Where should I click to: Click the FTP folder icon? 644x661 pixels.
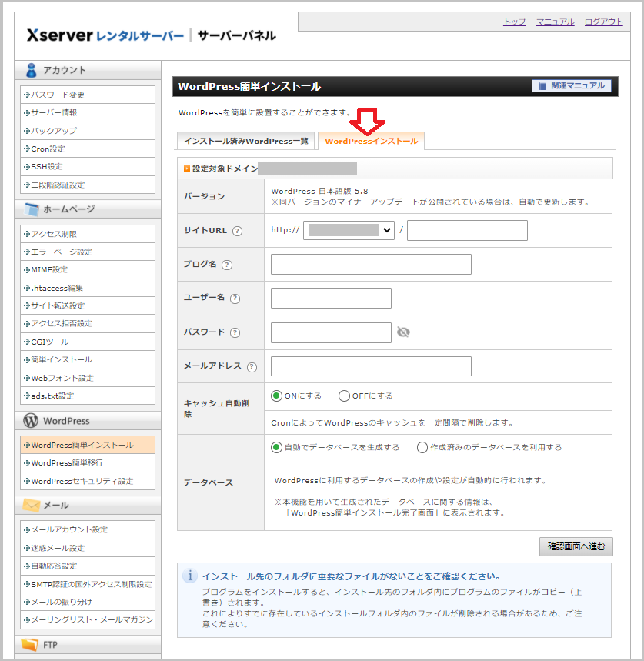[29, 645]
